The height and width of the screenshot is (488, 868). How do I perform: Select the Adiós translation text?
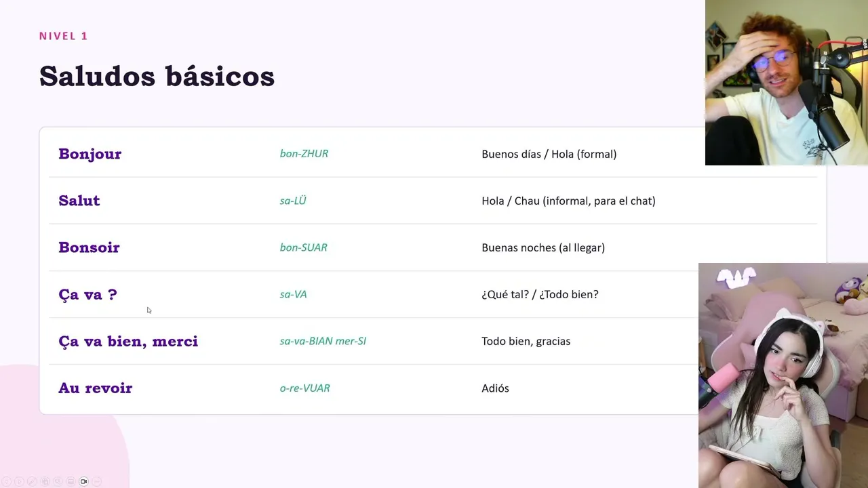(495, 388)
